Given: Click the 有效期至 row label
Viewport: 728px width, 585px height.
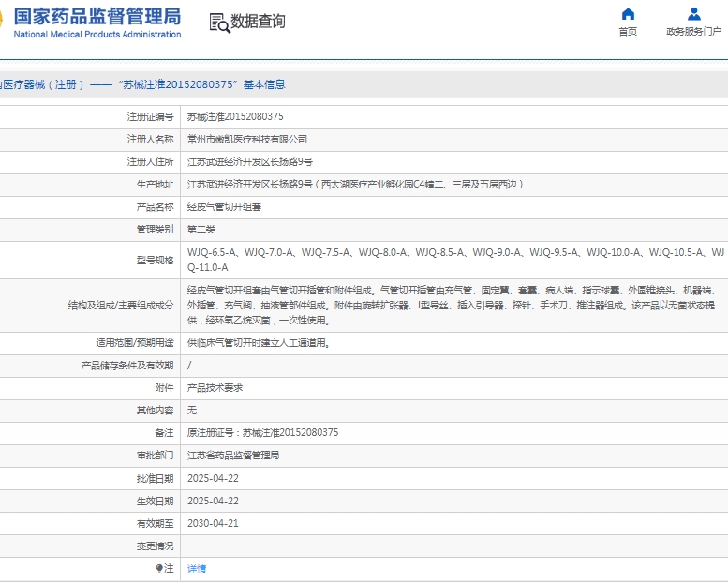Looking at the screenshot, I should point(156,523).
